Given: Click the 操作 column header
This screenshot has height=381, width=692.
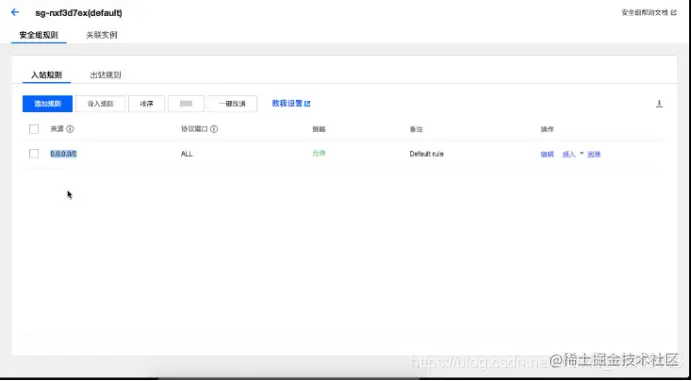Looking at the screenshot, I should coord(547,129).
